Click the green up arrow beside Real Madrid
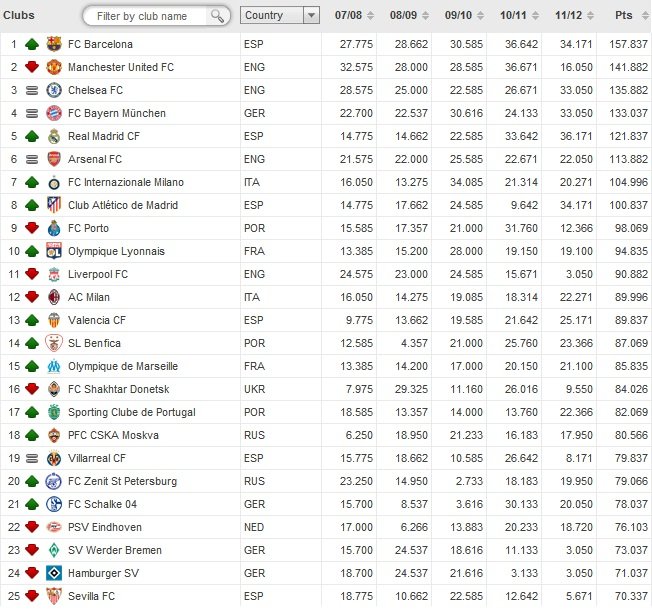 32,136
